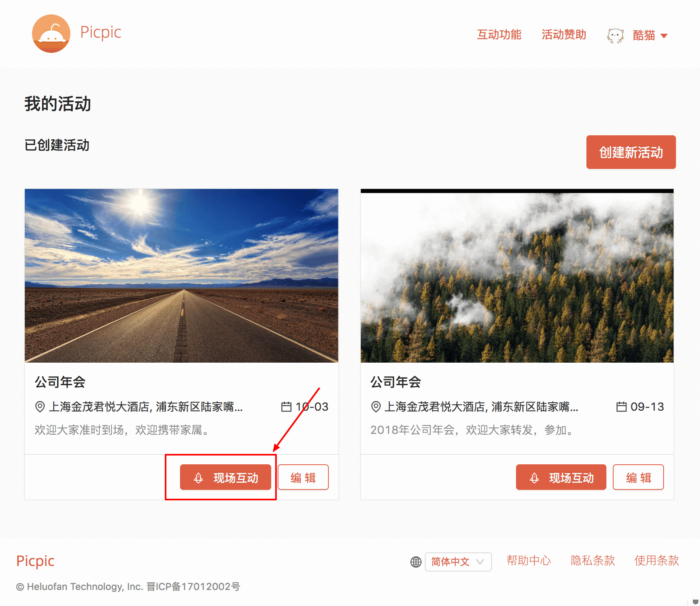
Task: Open the 活动赞助 menu item
Action: (x=564, y=35)
